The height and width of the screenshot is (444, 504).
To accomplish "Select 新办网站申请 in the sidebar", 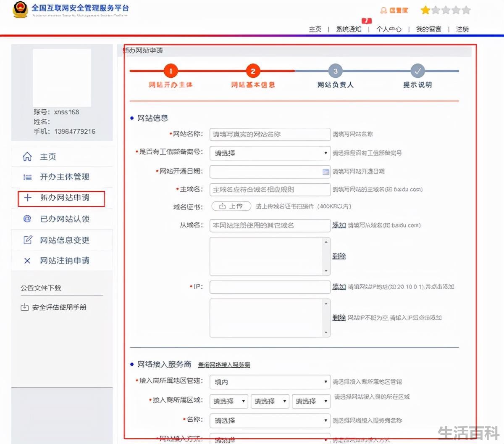I will coord(61,198).
